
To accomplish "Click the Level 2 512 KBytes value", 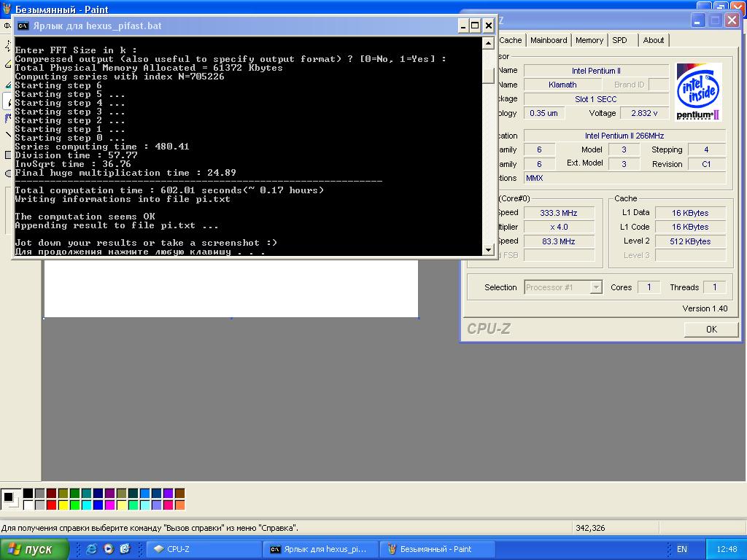I will pos(690,241).
